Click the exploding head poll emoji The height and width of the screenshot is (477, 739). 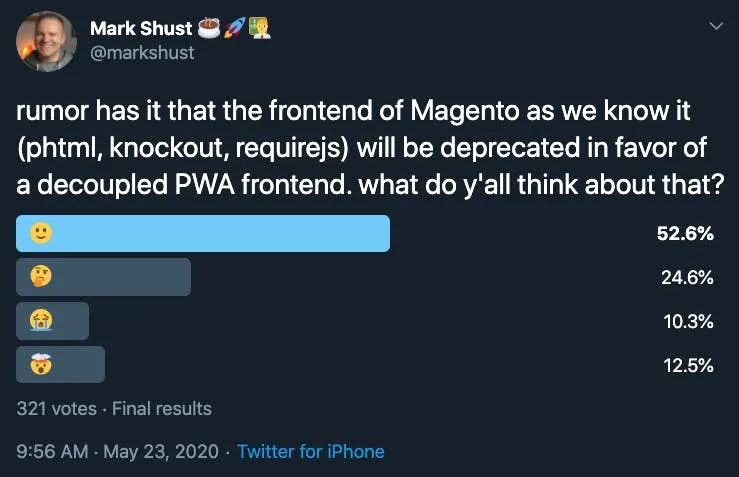(41, 365)
